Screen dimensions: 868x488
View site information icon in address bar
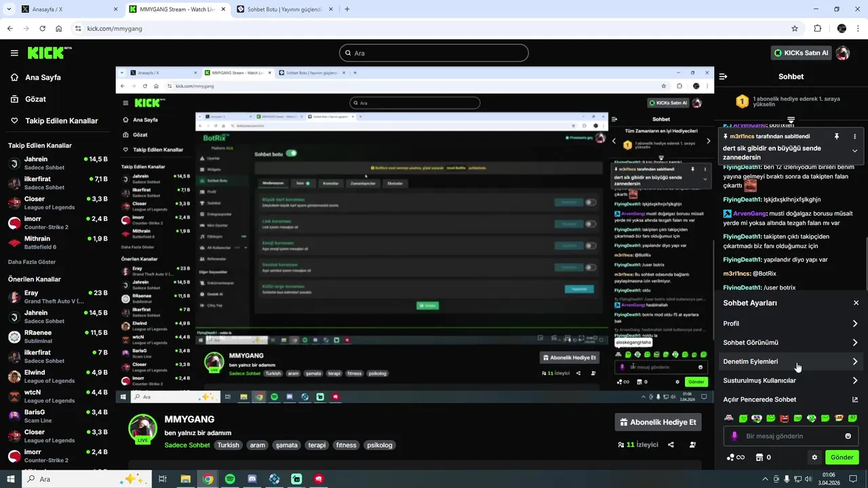[x=78, y=28]
